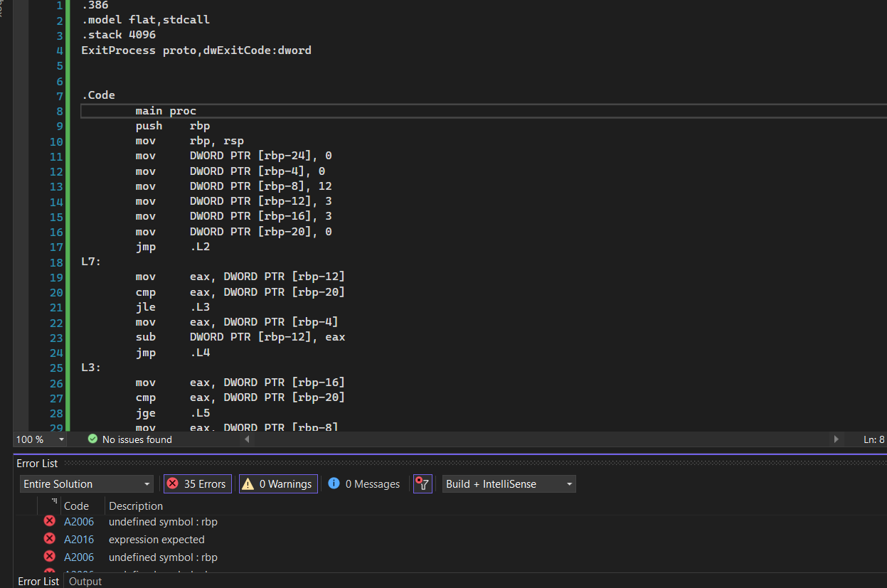This screenshot has width=887, height=588.
Task: Click the L3: label
Action: point(92,368)
